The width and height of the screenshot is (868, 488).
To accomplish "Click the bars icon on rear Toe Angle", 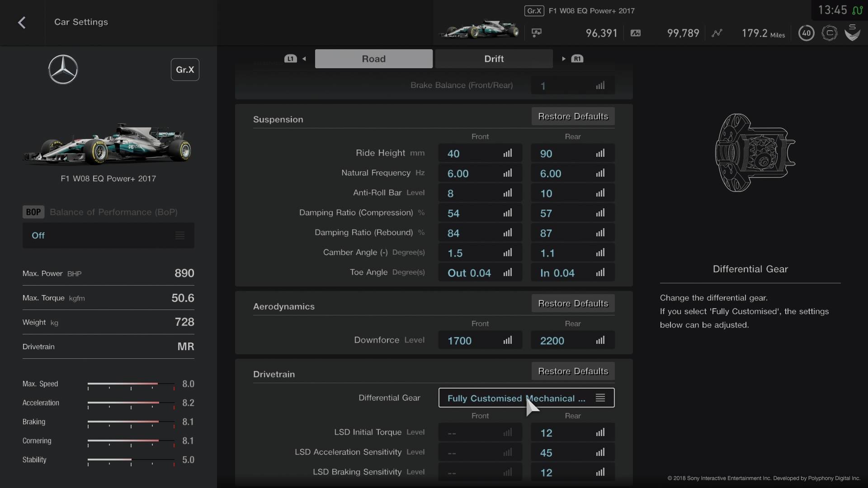I will point(600,272).
